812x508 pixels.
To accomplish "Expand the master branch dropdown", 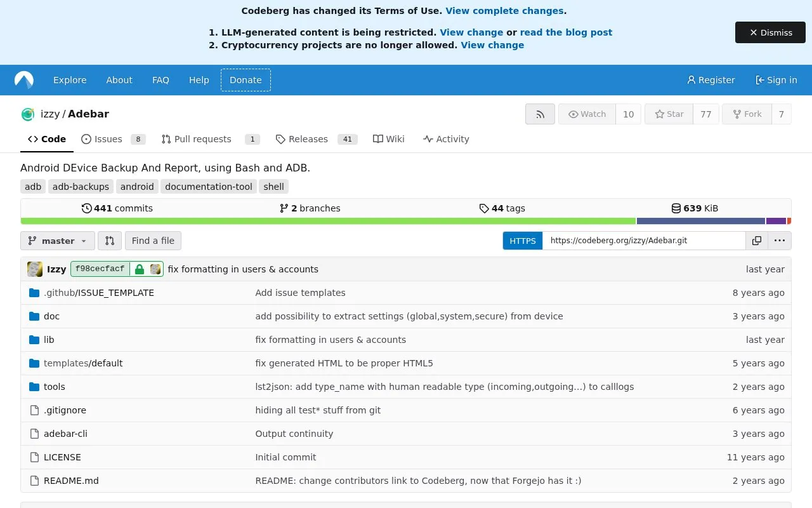I will pyautogui.click(x=58, y=241).
